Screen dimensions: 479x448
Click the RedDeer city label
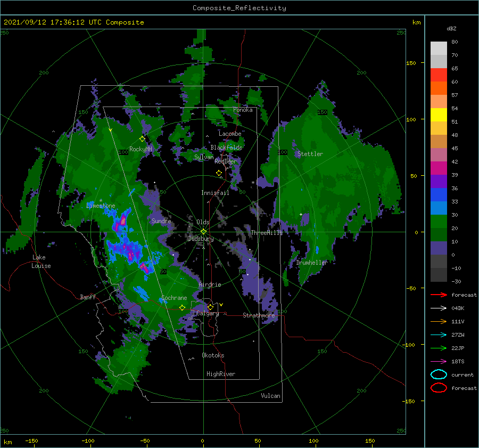226,161
